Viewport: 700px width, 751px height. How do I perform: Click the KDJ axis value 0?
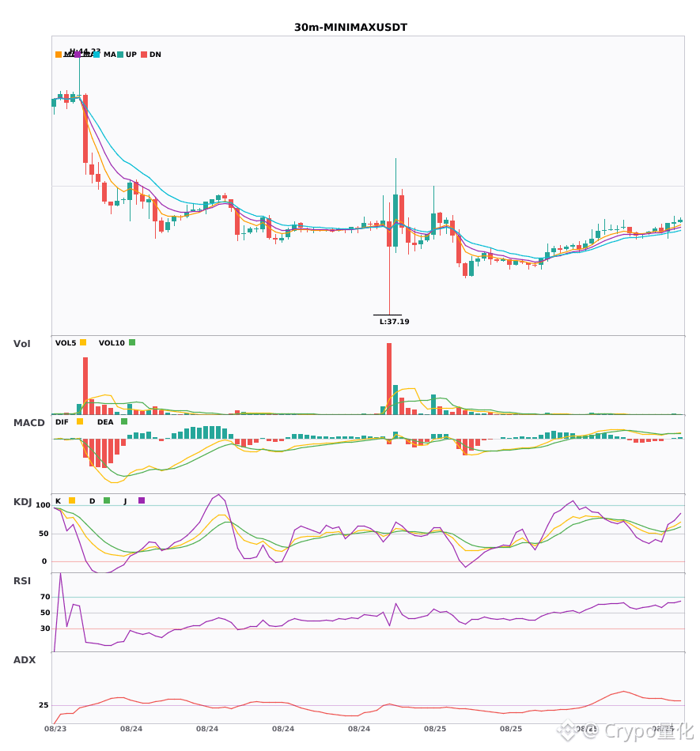(x=44, y=561)
